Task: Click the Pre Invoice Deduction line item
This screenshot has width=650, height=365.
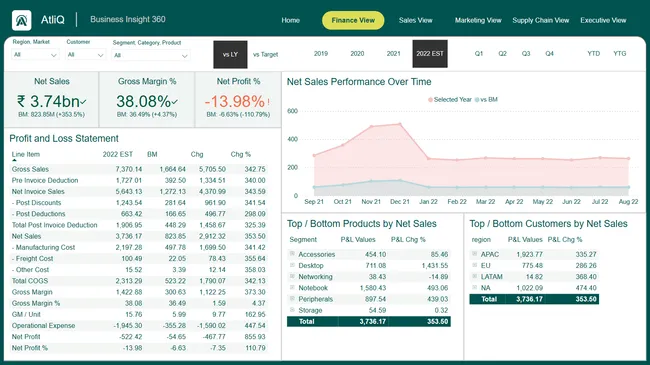Action: pos(45,180)
